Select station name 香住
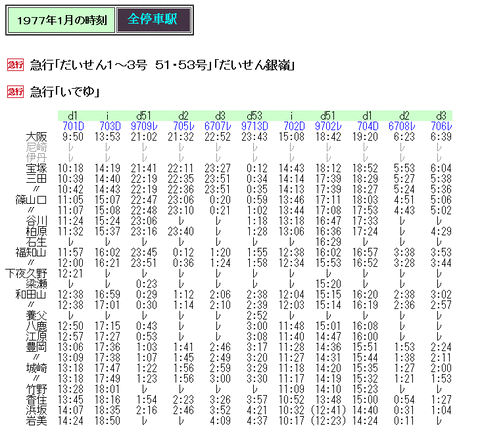Image resolution: width=480 pixels, height=426 pixels. [36, 400]
